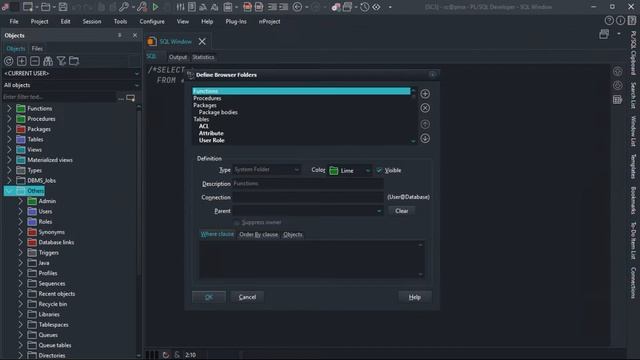This screenshot has height=360, width=640.
Task: Click the Log on key icon
Action: (x=124, y=7)
